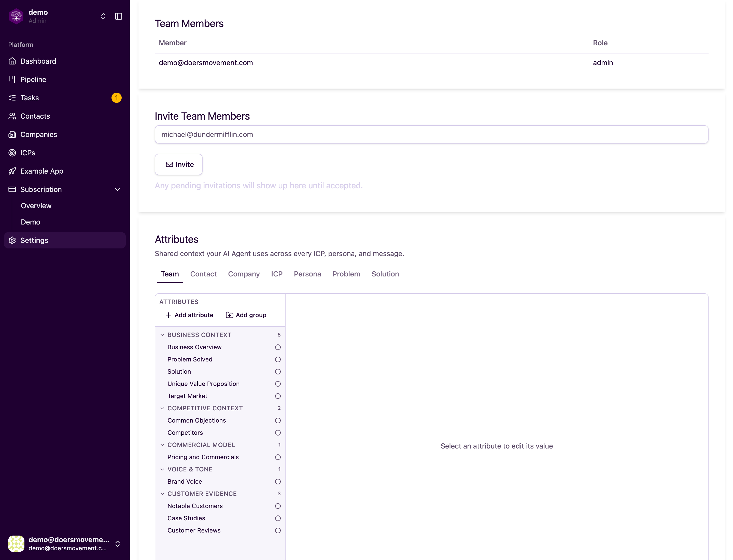
Task: Click info icon for Case Studies
Action: click(x=278, y=518)
